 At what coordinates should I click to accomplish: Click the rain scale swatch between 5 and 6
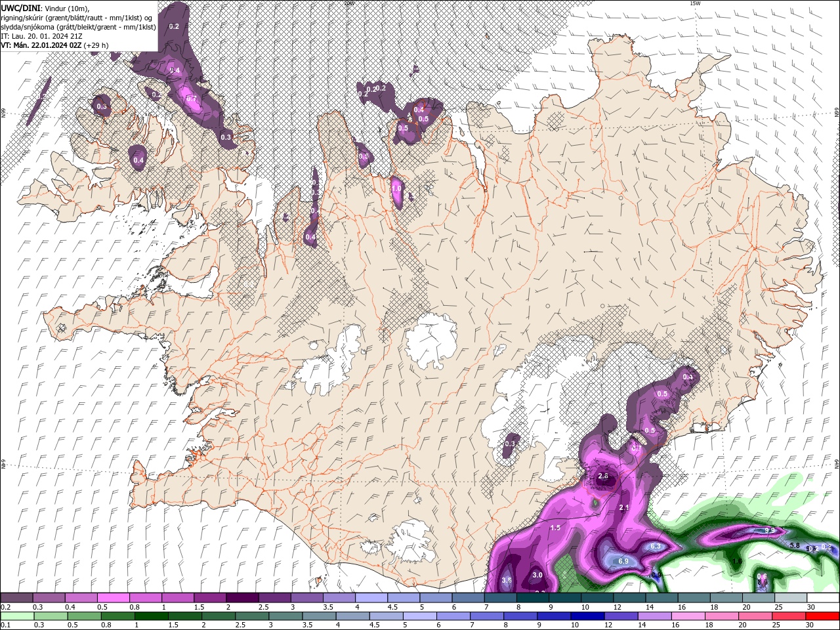420,616
